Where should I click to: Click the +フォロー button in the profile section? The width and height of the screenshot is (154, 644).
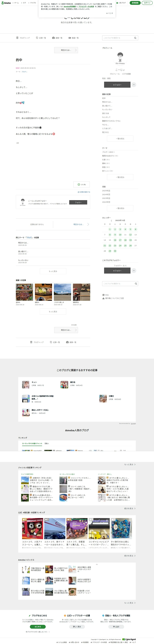coord(117,85)
